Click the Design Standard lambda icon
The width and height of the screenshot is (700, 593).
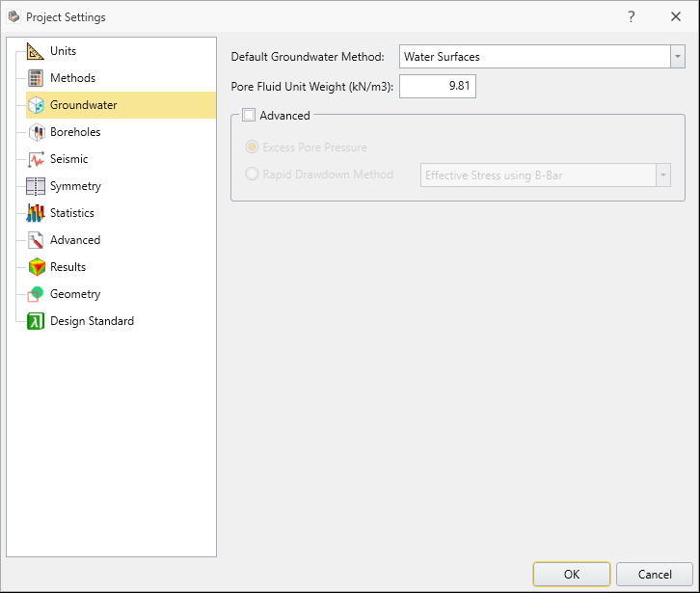[x=36, y=321]
